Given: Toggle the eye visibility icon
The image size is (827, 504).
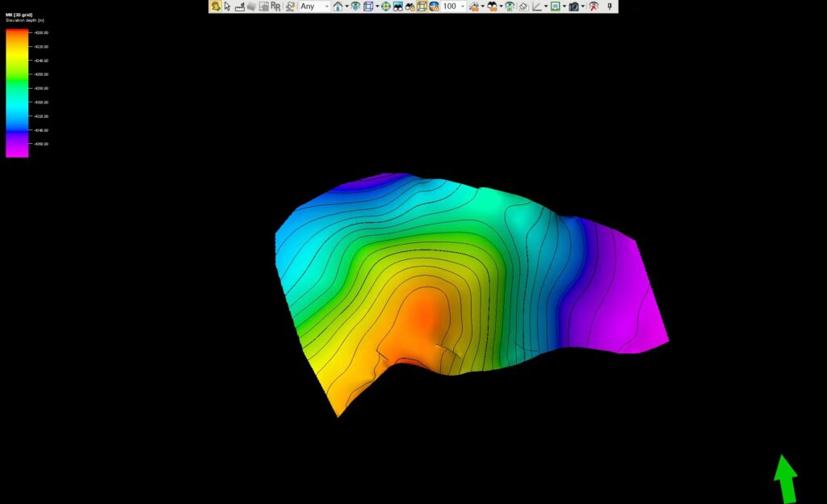Looking at the screenshot, I should [355, 6].
